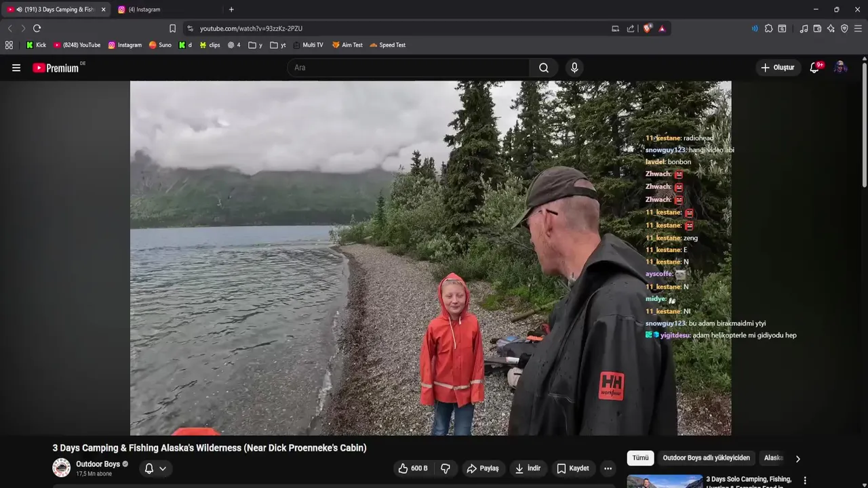
Task: Open YouTube notifications bell
Action: 815,68
